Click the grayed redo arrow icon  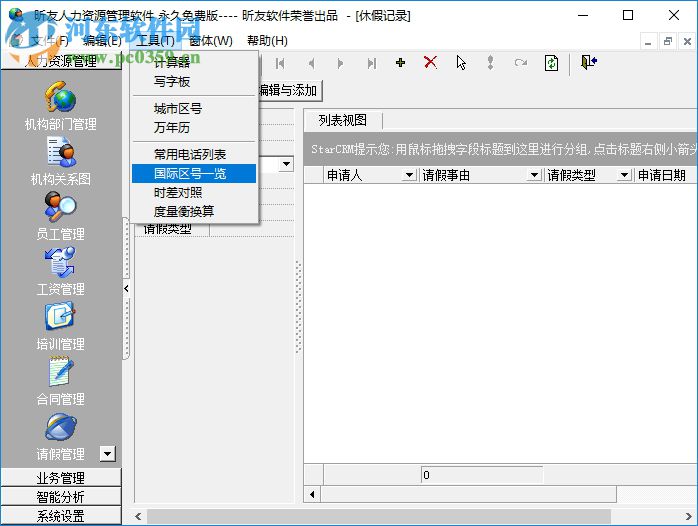tap(520, 63)
